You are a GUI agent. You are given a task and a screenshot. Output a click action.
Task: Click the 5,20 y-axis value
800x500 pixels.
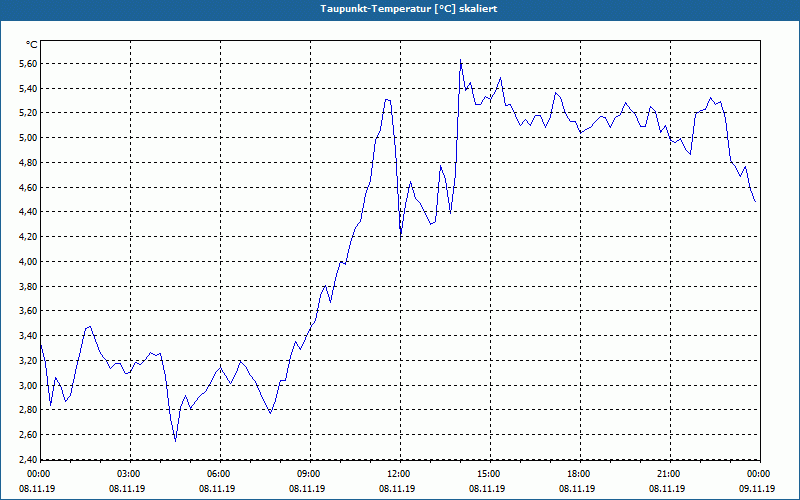tap(29, 113)
